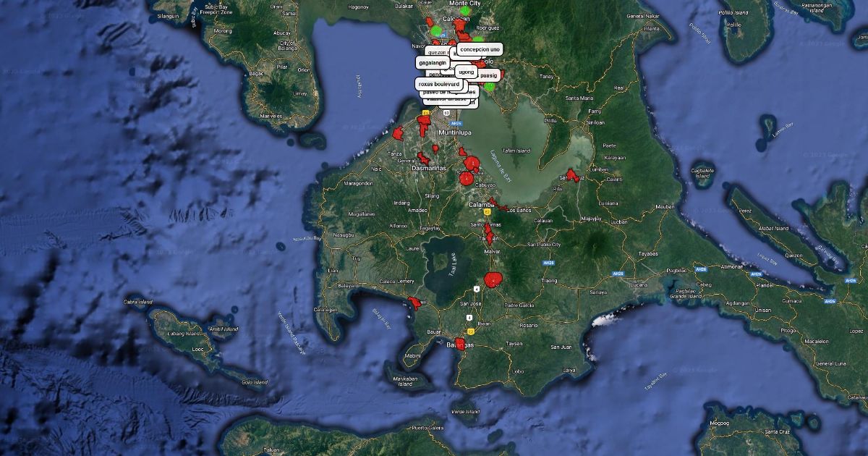The width and height of the screenshot is (868, 456).
Task: Click the red marker on Batangas city
Action: pos(459,343)
